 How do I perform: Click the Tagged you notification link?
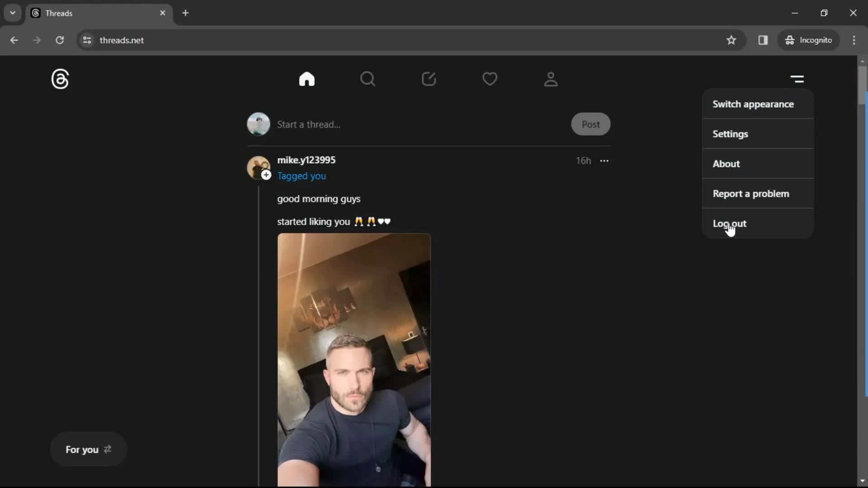pyautogui.click(x=301, y=175)
